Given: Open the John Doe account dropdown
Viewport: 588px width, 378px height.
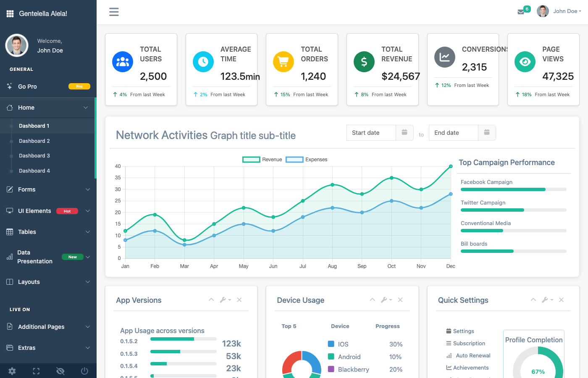Looking at the screenshot, I should click(x=564, y=11).
